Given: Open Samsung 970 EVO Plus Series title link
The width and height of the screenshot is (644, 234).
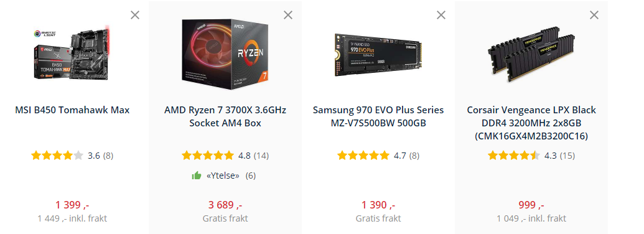Looking at the screenshot, I should tap(378, 116).
